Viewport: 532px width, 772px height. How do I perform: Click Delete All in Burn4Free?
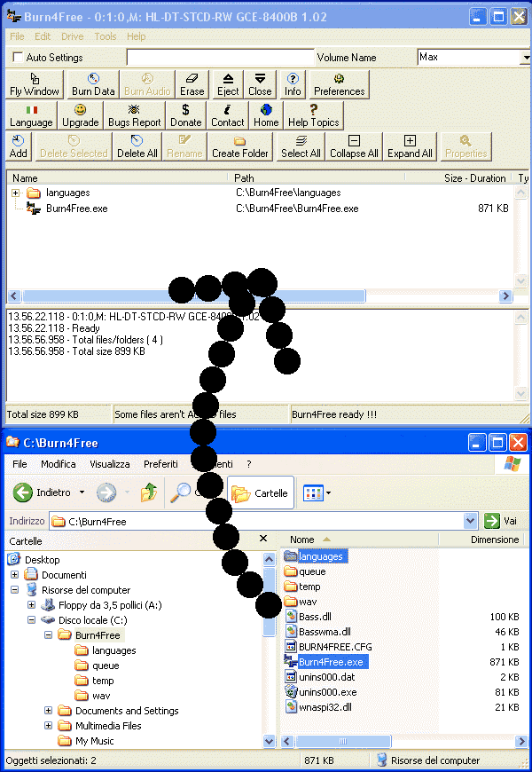coord(137,146)
